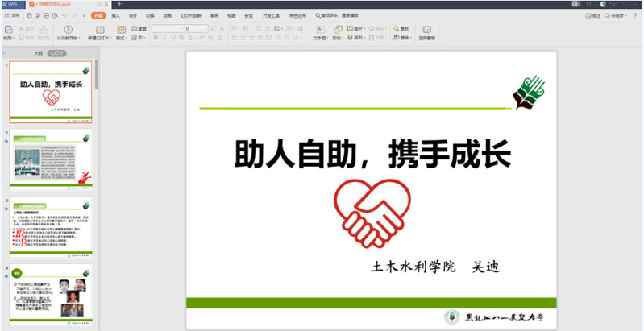Expand the 文件 file menu

tap(15, 15)
